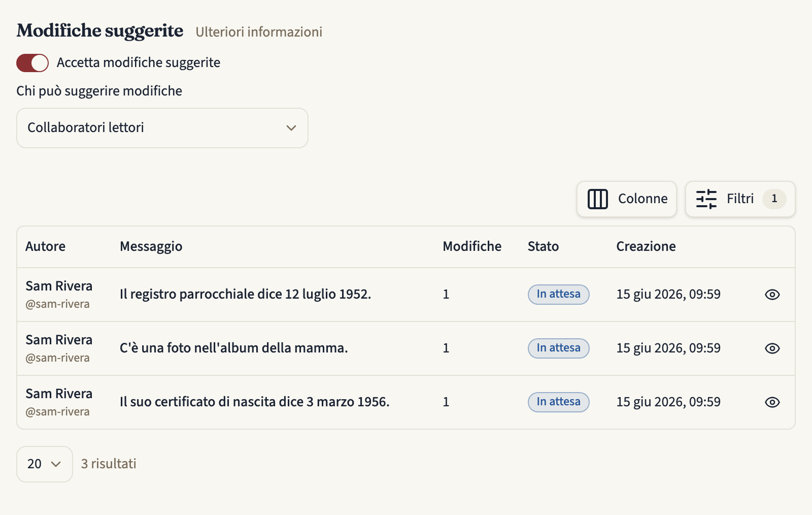Sort by the Creazione column header
This screenshot has height=515, width=812.
(646, 246)
